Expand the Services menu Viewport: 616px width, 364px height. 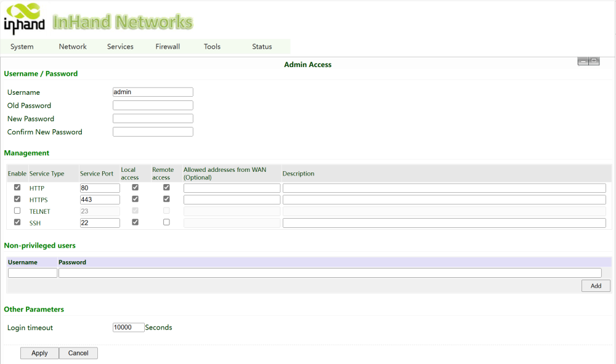click(120, 47)
